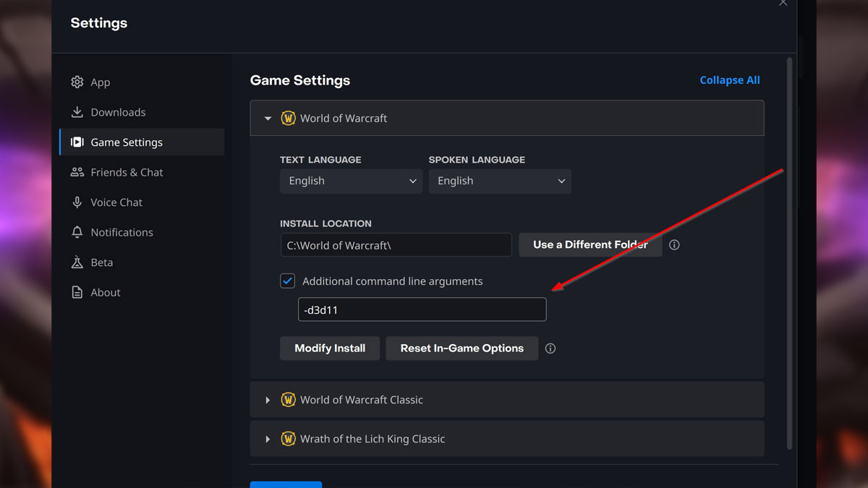Click the INSTALL LOCATION label
868x488 pixels.
[x=325, y=224]
